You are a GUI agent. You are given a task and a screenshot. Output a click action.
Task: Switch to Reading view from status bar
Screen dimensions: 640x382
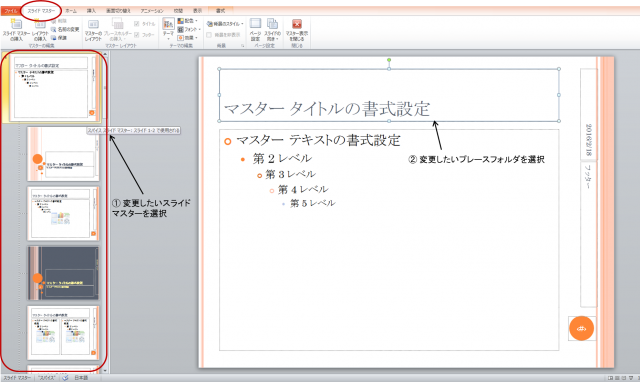pyautogui.click(x=624, y=378)
